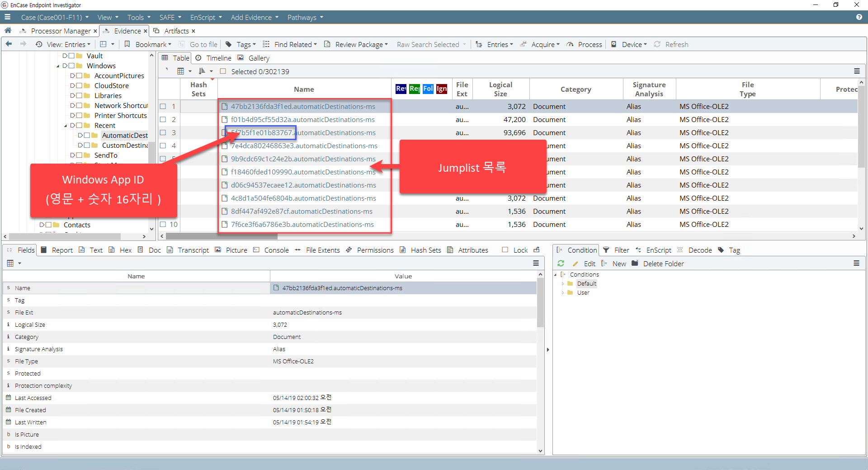Click the green refresh conditions icon
The width and height of the screenshot is (868, 470).
(x=561, y=263)
